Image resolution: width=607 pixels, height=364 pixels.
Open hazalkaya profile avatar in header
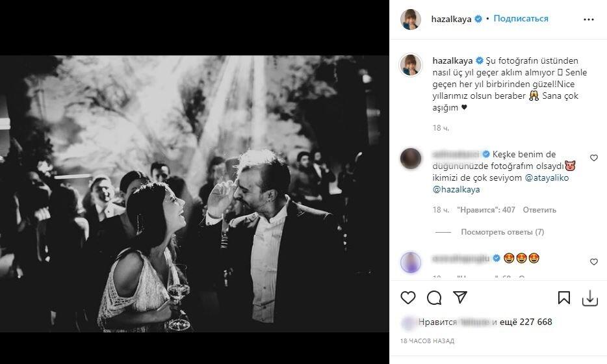pos(411,19)
